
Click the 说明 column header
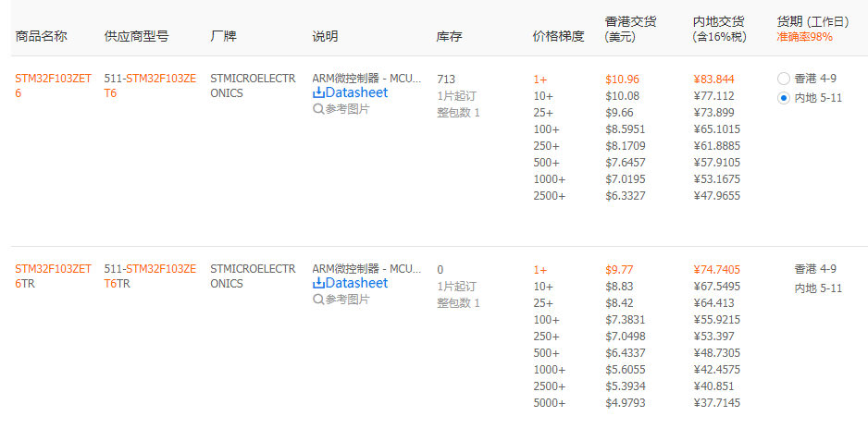pos(325,37)
